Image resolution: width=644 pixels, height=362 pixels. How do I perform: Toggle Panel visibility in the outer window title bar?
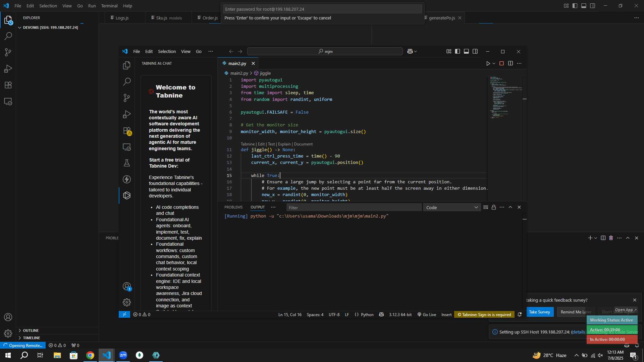pyautogui.click(x=584, y=6)
